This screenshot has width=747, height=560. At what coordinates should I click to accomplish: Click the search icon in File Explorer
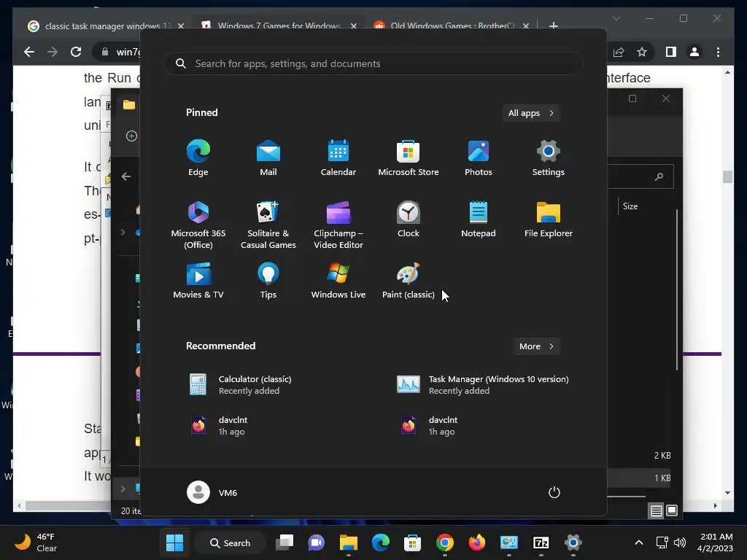(x=659, y=176)
